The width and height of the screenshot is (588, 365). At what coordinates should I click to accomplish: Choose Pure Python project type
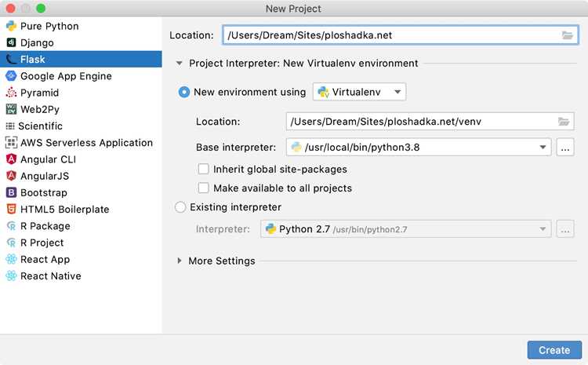[81, 26]
